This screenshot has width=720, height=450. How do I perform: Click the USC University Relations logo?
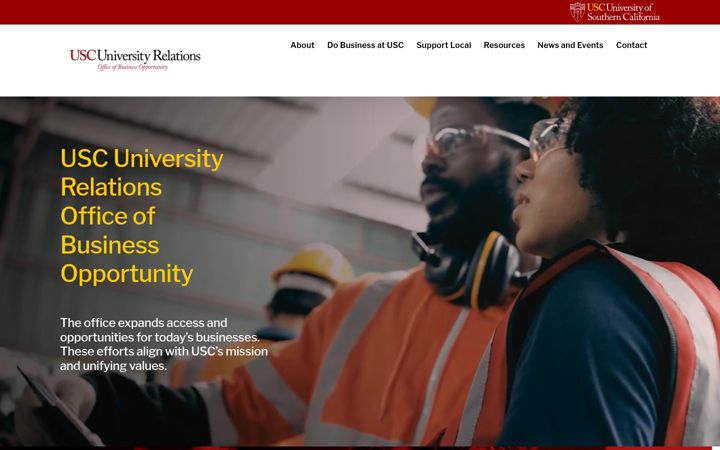[135, 60]
